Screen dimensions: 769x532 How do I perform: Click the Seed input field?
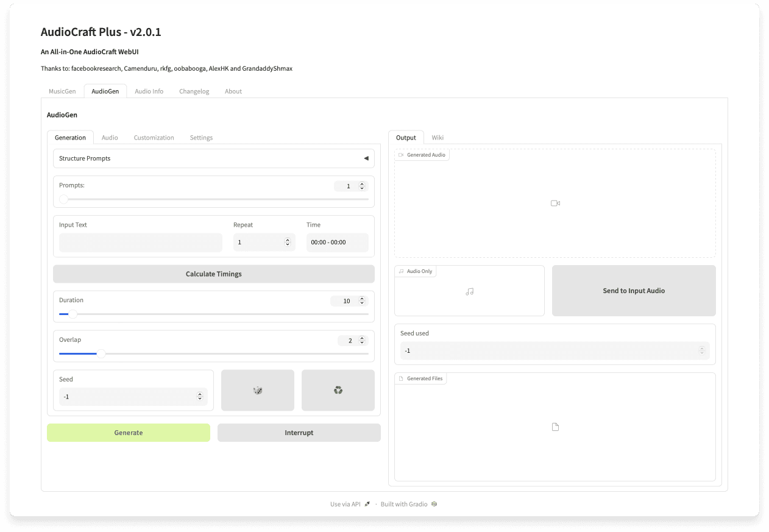point(133,397)
